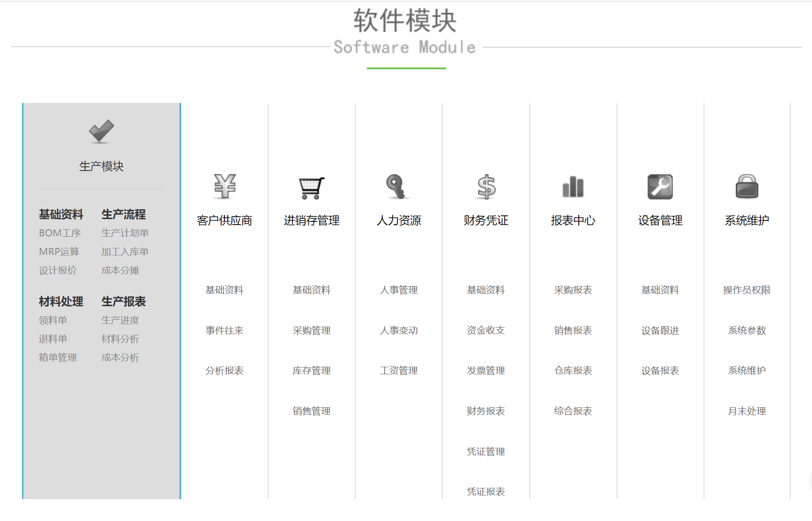
Task: Select 月末处理 under 系统维护
Action: 747,411
